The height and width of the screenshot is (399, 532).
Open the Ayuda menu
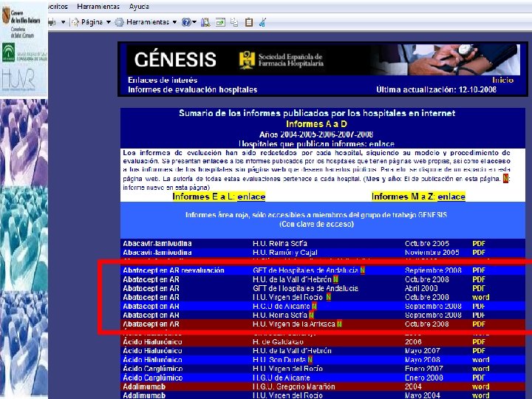[x=139, y=7]
